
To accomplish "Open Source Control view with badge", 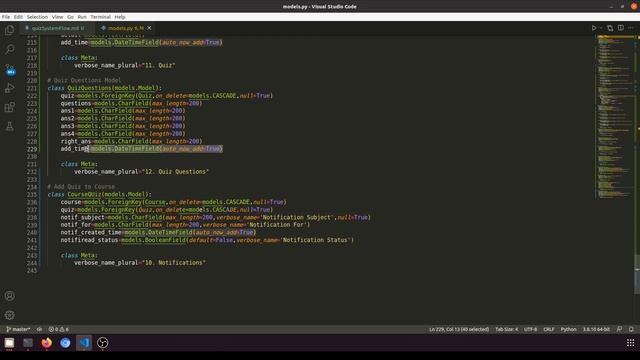I will pyautogui.click(x=10, y=69).
